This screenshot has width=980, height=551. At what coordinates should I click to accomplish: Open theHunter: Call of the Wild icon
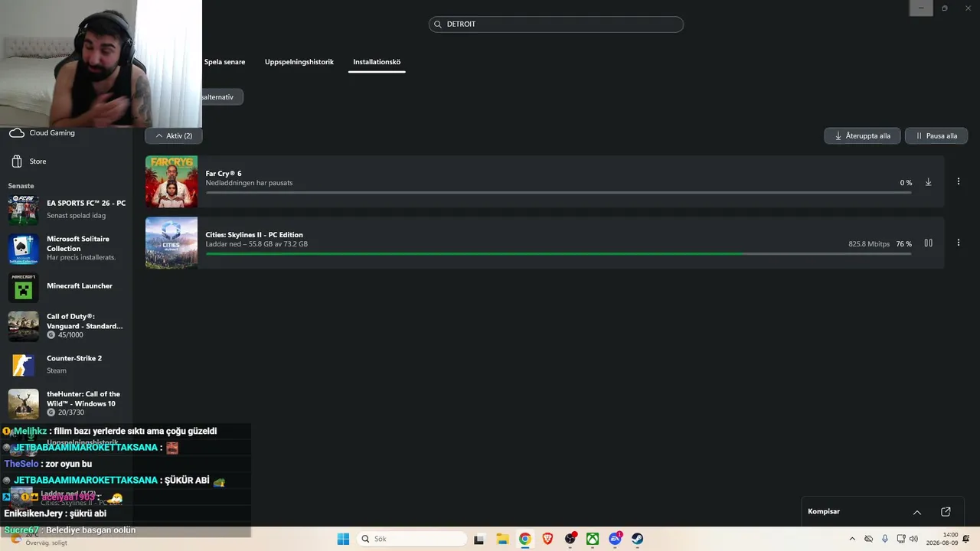pyautogui.click(x=24, y=404)
